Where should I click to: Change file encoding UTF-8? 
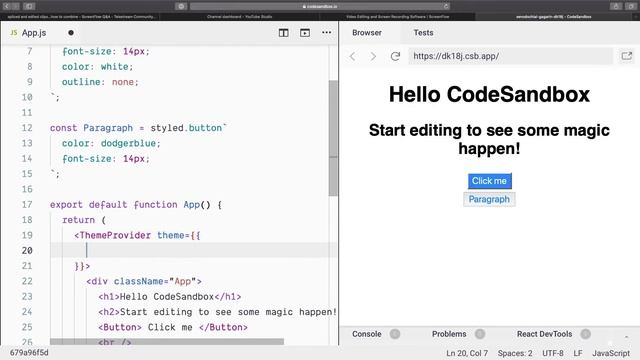click(x=553, y=353)
